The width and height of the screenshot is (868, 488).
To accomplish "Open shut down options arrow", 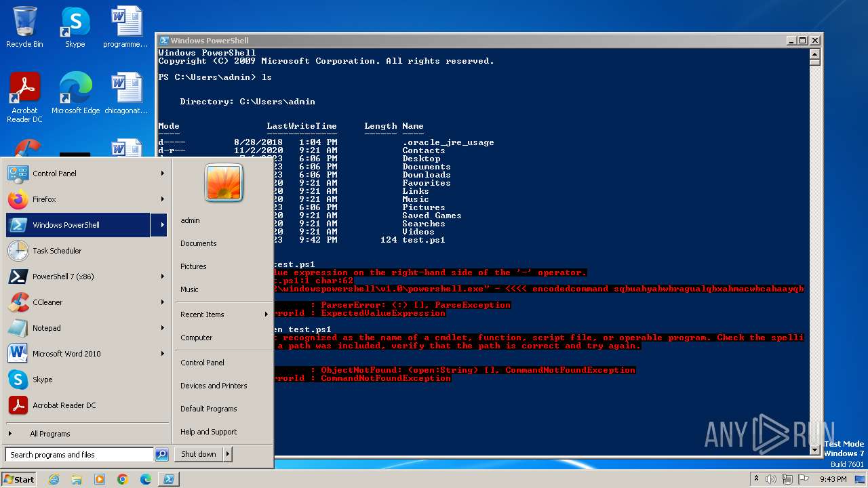I will click(228, 454).
